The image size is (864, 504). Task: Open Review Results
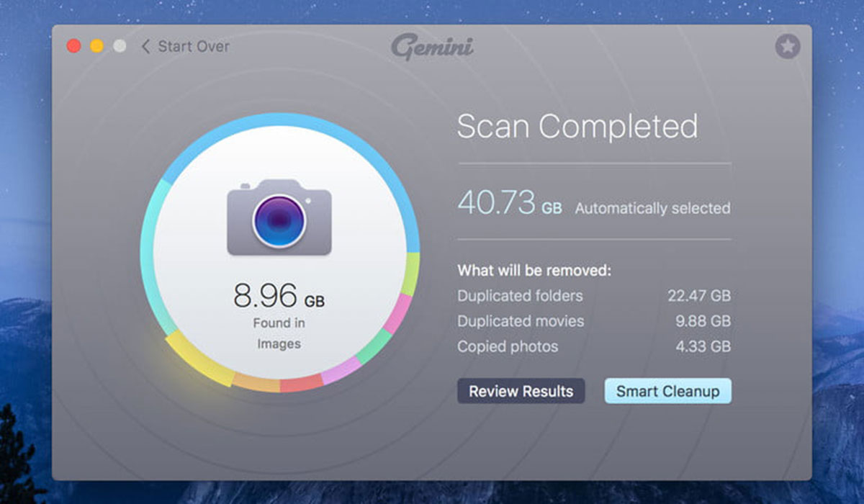click(521, 392)
